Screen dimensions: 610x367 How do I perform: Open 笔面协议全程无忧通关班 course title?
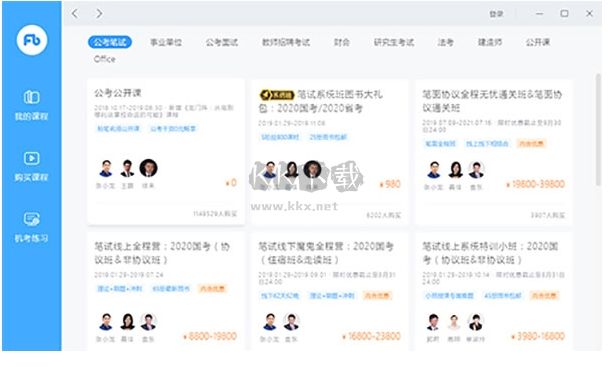point(492,101)
